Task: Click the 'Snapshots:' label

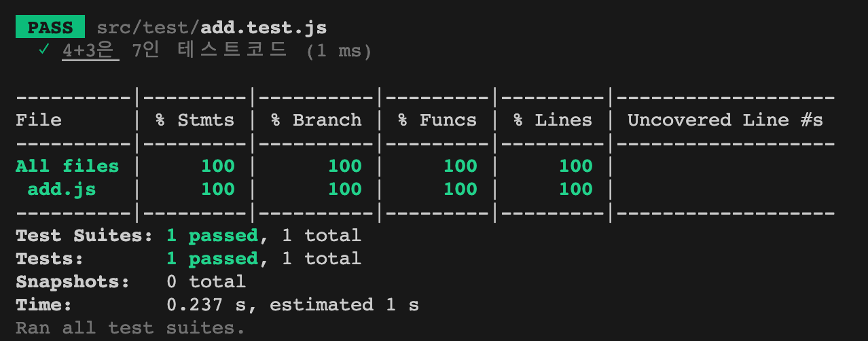Action: pos(73,282)
